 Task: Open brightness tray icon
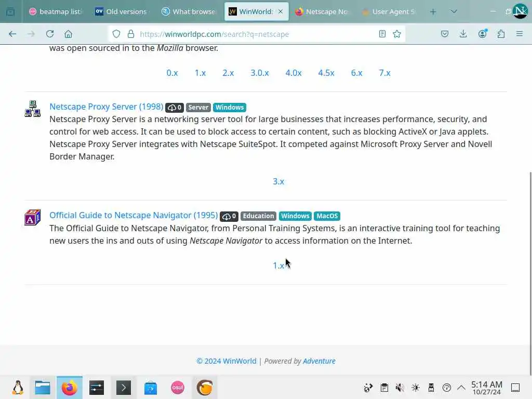415,388
